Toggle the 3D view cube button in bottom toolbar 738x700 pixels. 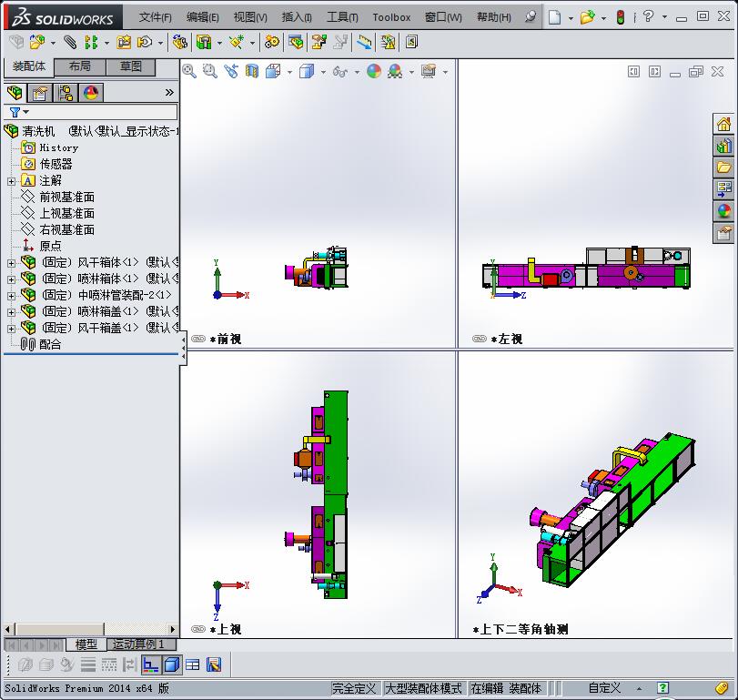[172, 664]
